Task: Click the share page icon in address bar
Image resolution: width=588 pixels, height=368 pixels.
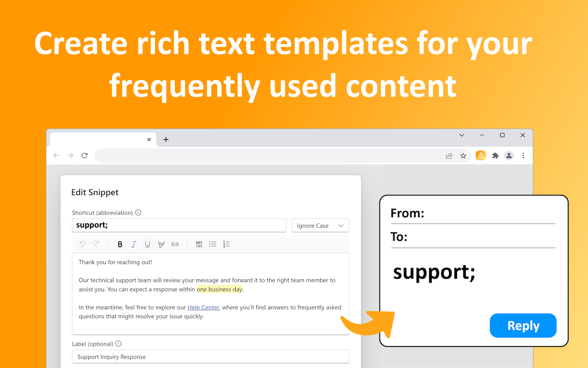Action: click(x=449, y=156)
